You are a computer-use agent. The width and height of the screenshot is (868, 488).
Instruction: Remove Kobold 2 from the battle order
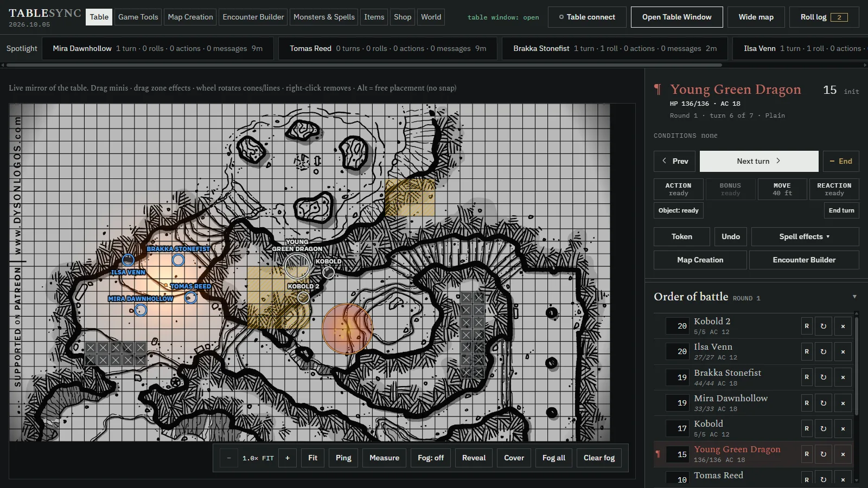coord(843,326)
